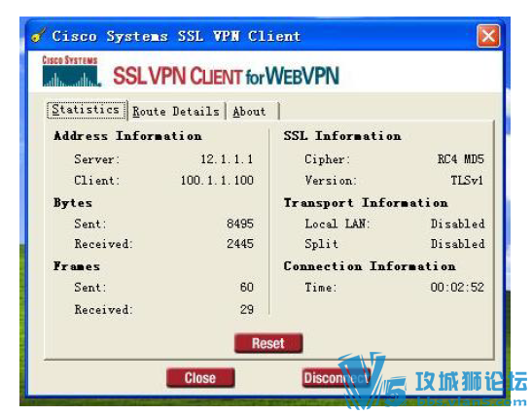This screenshot has height=415, width=532.
Task: Click the SSL Information heading
Action: [x=342, y=136]
